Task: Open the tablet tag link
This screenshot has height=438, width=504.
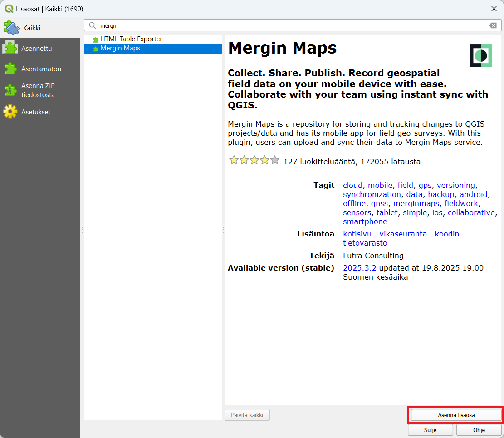Action: [387, 212]
